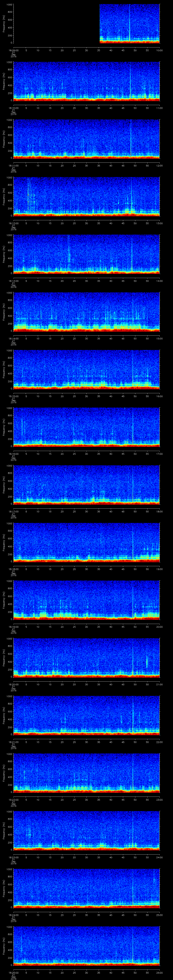Click the spectrogram panel starting at 18:10:00
Image resolution: width=173 pixels, height=980 pixels.
point(86,81)
